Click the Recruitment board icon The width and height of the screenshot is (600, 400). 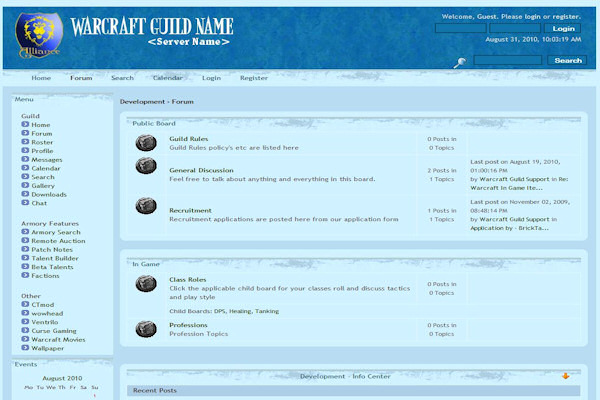click(x=146, y=206)
